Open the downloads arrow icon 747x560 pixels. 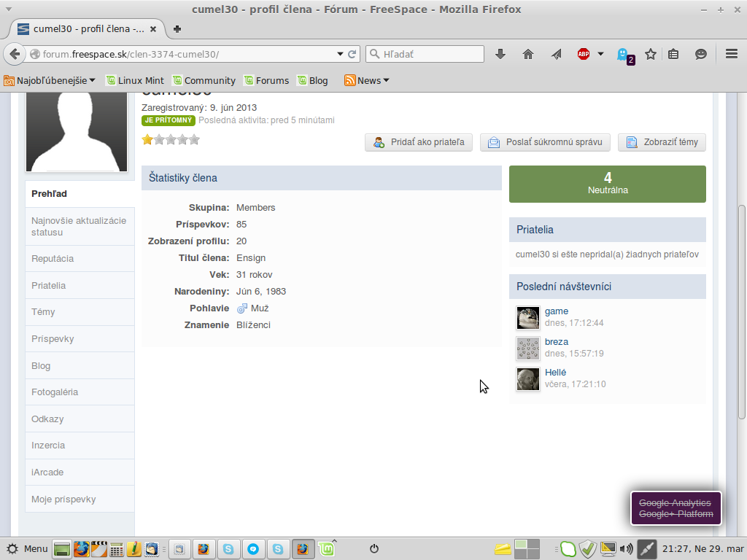500,54
